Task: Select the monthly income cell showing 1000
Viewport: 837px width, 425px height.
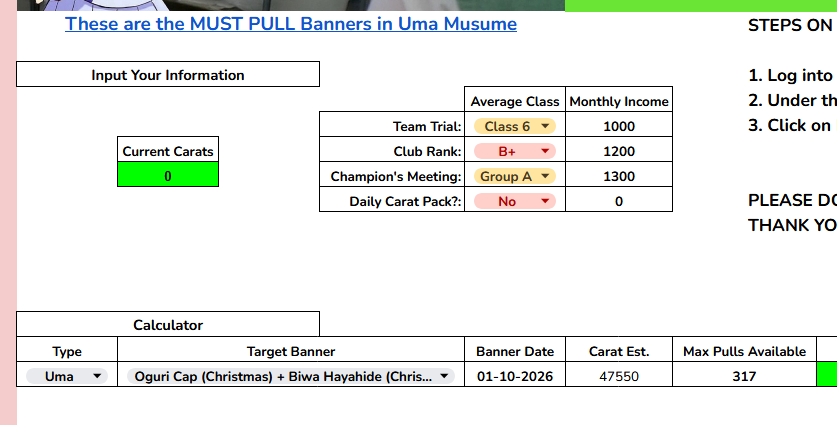Action: [619, 124]
